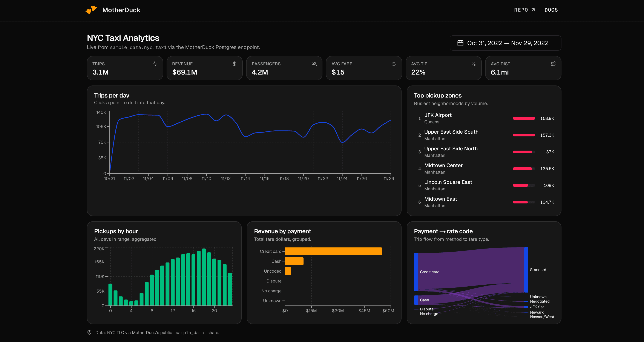
Task: Click the Cash Sankey source node
Action: 416,300
